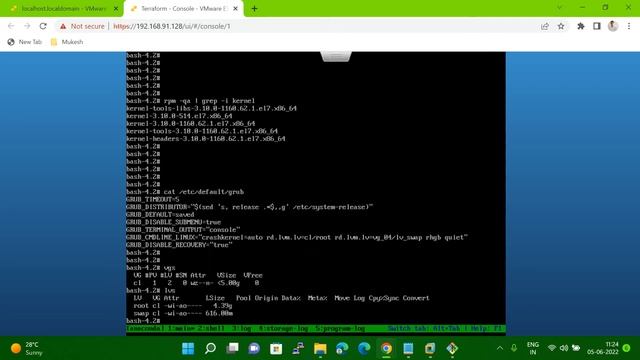Open the diamond-shaped taskbar app icon
The image size is (640, 360).
pos(452,349)
